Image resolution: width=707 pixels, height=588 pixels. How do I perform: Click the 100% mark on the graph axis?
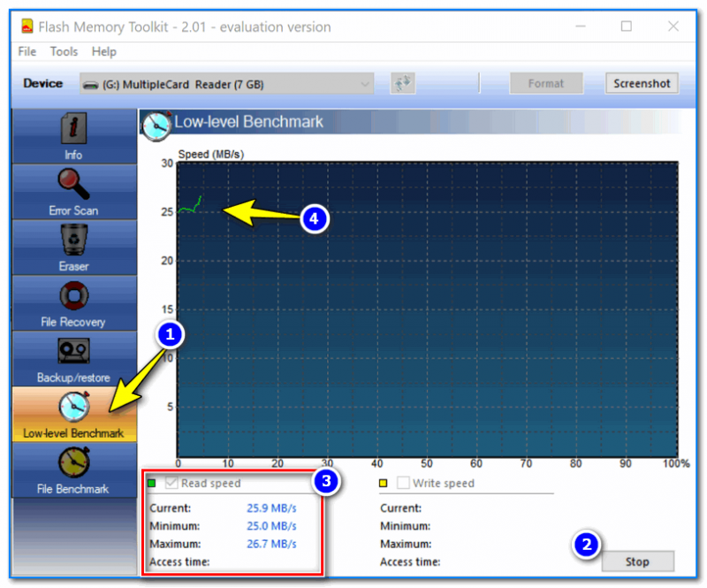(x=676, y=463)
